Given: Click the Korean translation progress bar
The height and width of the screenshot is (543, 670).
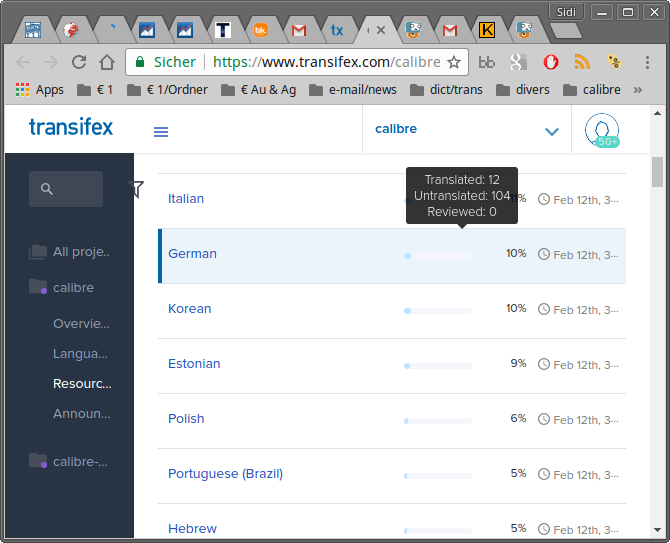Looking at the screenshot, I should (x=438, y=311).
